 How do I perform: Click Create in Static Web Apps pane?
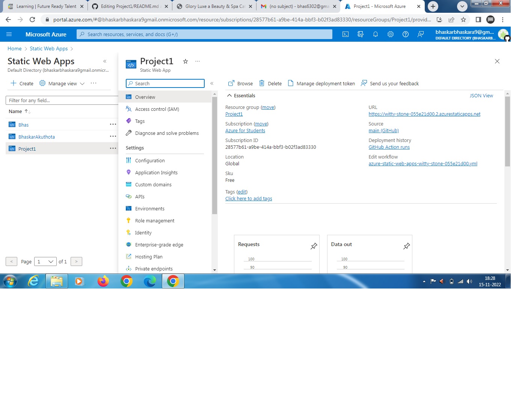(x=22, y=83)
